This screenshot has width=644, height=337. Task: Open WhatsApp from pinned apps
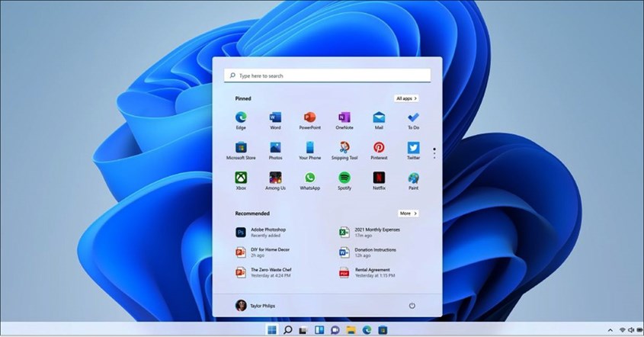[309, 181]
